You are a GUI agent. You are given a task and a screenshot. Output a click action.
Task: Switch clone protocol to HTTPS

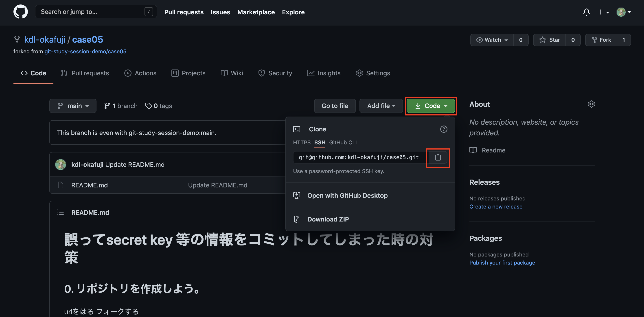302,142
